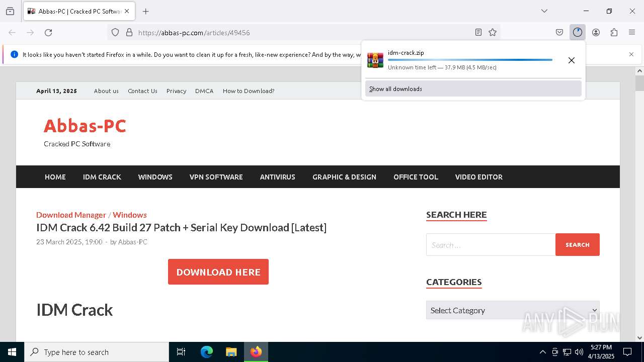The image size is (644, 362).
Task: Cancel the idm-crack.zip download
Action: [x=572, y=60]
